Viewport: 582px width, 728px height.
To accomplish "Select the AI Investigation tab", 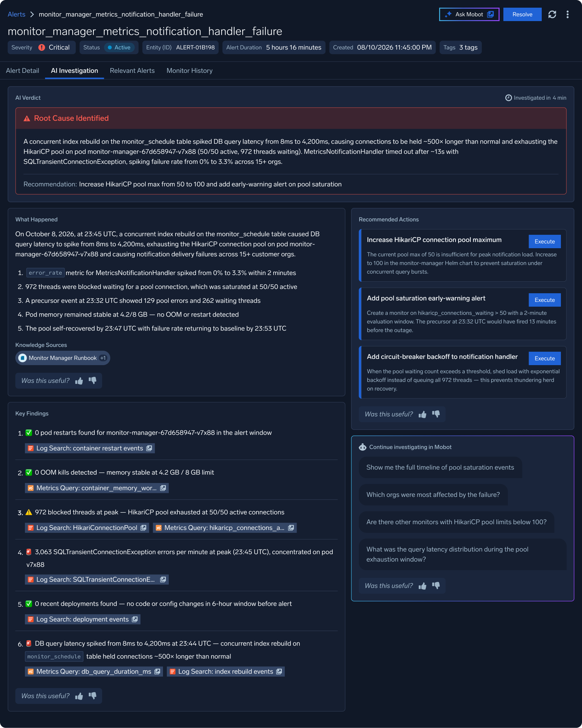I will [x=75, y=71].
